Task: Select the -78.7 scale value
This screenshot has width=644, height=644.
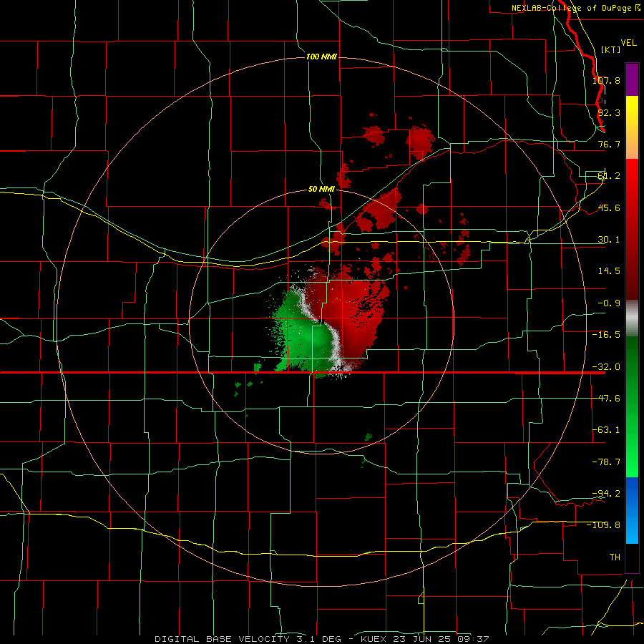Action: click(606, 462)
